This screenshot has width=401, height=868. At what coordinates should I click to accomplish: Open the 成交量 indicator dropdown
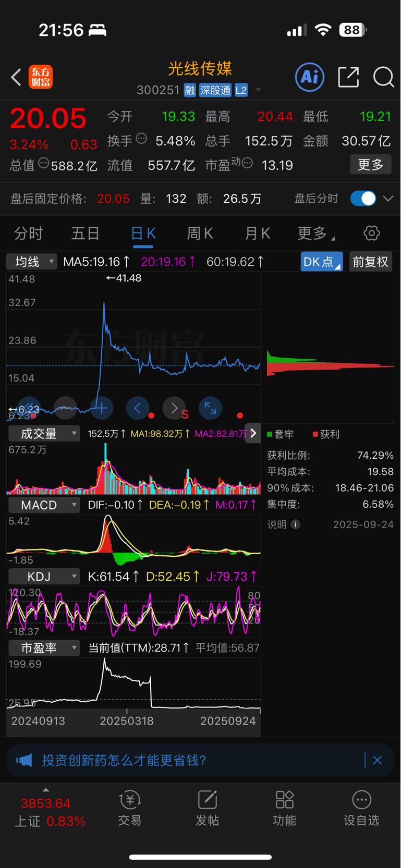coord(44,434)
